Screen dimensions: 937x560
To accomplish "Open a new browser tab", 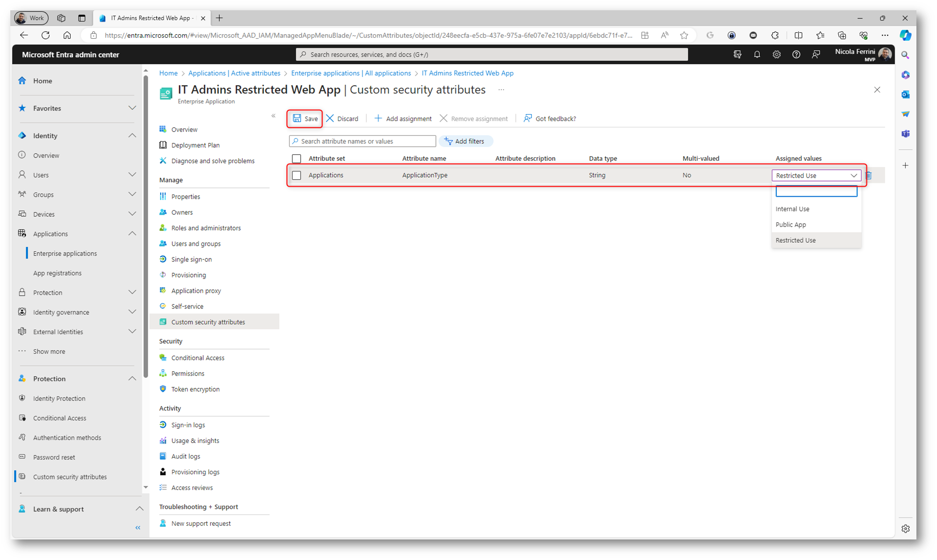I will coord(219,18).
